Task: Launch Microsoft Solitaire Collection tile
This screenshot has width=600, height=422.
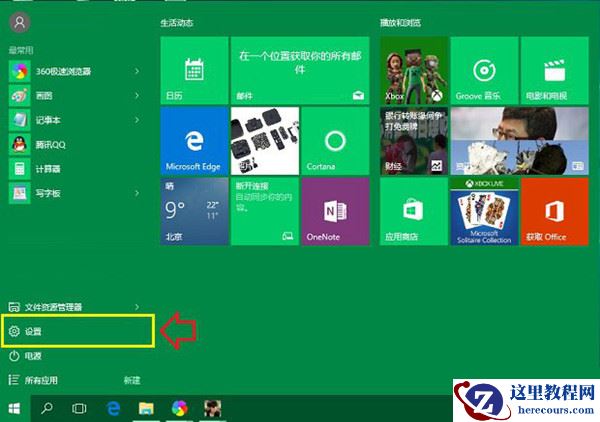Action: click(x=484, y=211)
